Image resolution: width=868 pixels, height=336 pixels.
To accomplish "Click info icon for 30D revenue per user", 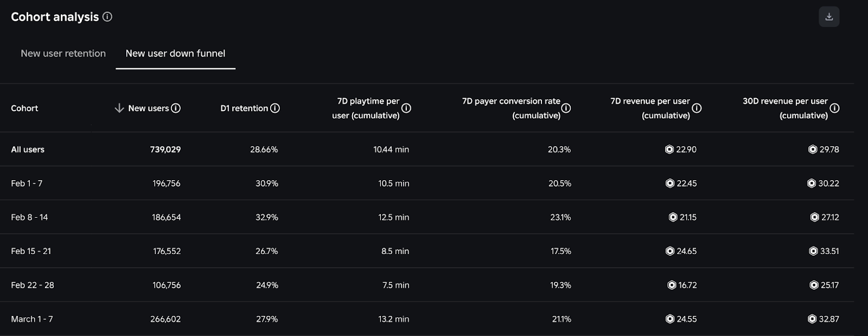I will pos(834,108).
